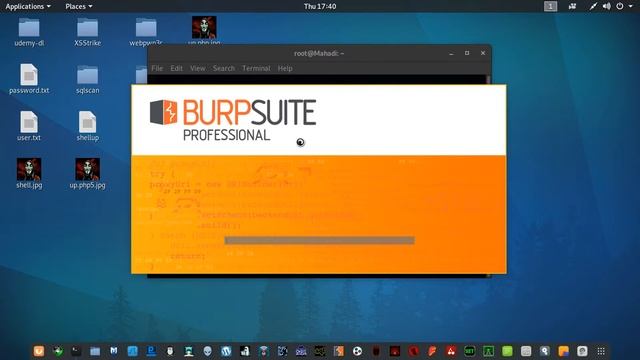Open Edit menu in terminal window
This screenshot has height=360, width=640.
click(176, 68)
